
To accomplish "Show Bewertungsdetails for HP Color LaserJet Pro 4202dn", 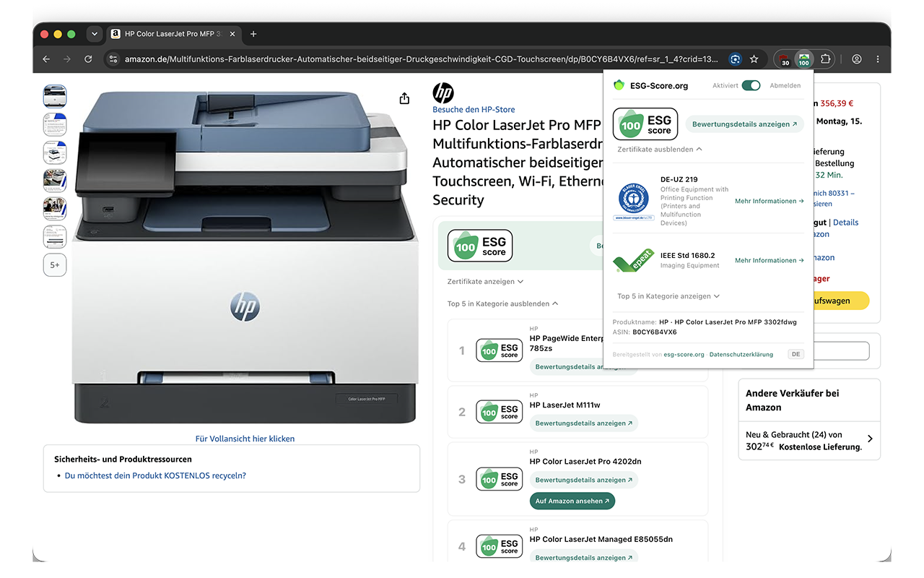I will click(584, 480).
